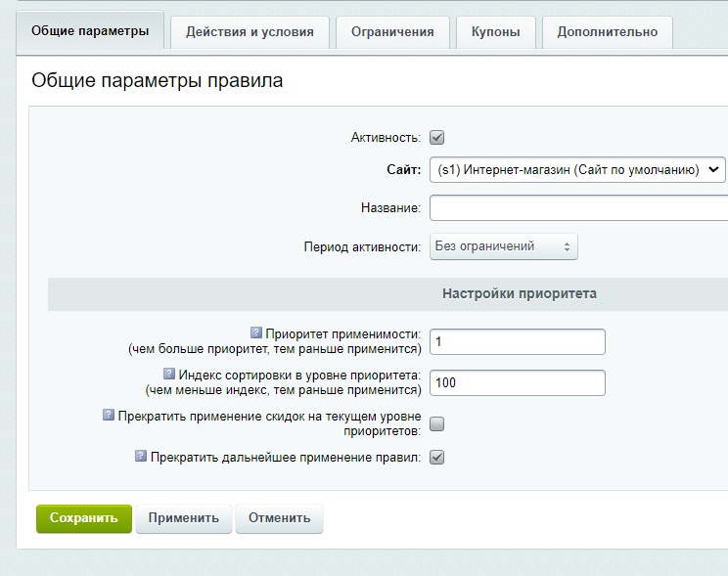Screen dimensions: 728x576
Task: Switch to the Общие параметры tab
Action: pos(90,31)
